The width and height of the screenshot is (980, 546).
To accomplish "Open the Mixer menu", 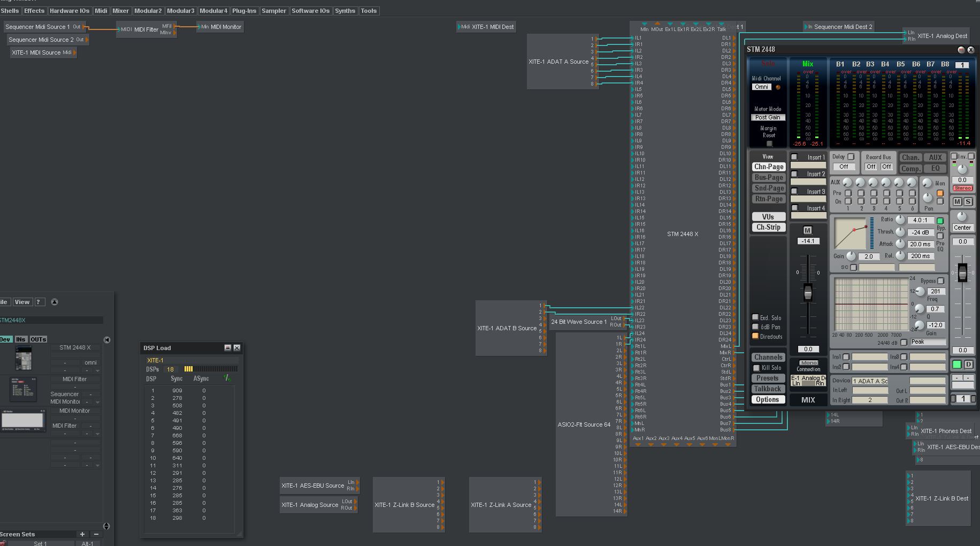I will pyautogui.click(x=120, y=11).
